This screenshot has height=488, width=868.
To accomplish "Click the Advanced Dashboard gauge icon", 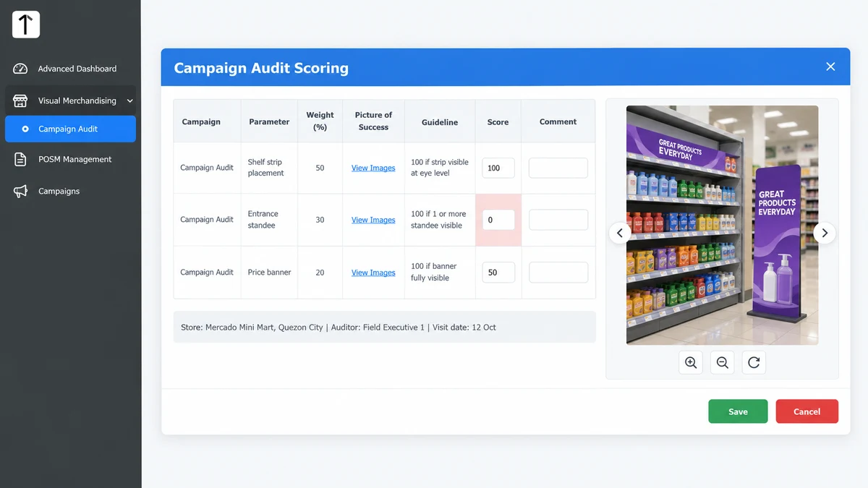I will pos(20,69).
